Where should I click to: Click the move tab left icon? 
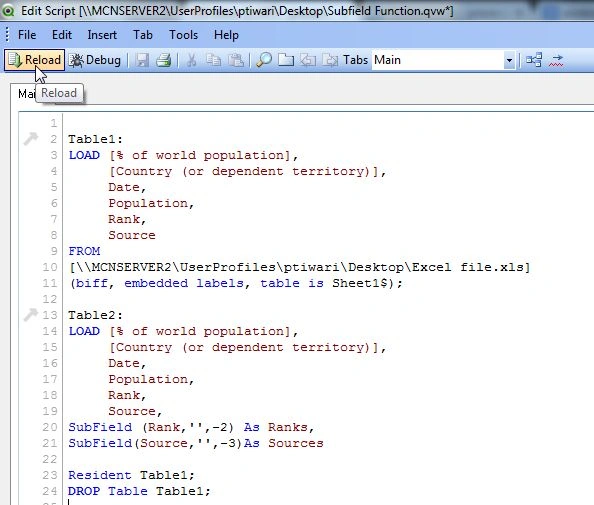tap(308, 60)
